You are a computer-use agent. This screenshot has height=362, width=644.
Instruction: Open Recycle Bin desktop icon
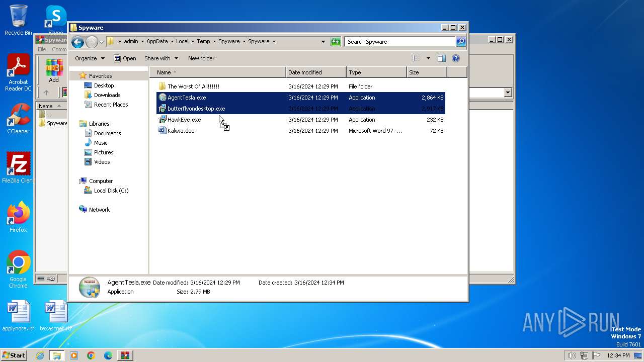pos(18,20)
